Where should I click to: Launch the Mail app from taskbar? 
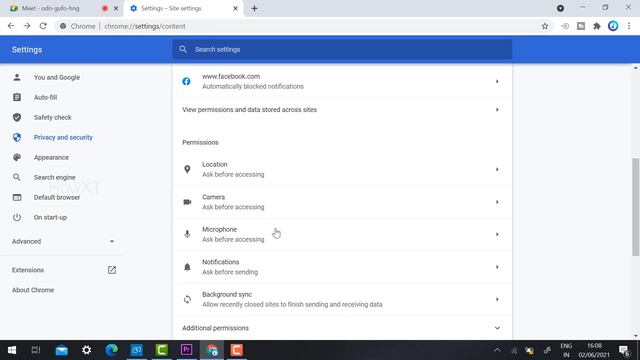62,350
